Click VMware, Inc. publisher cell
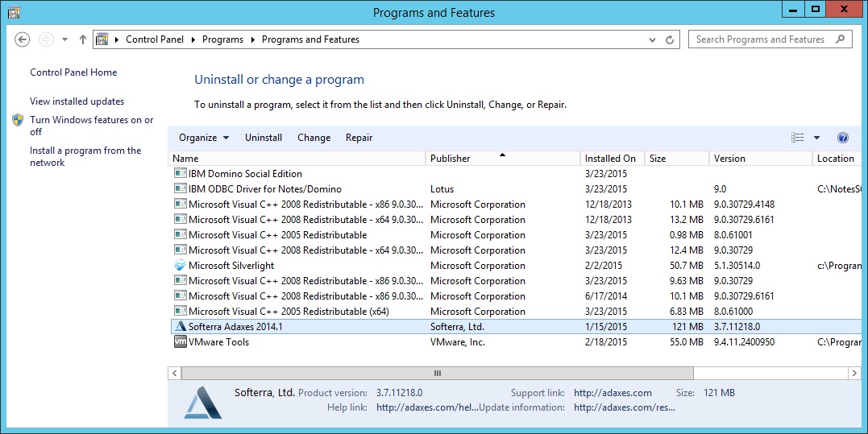 457,342
